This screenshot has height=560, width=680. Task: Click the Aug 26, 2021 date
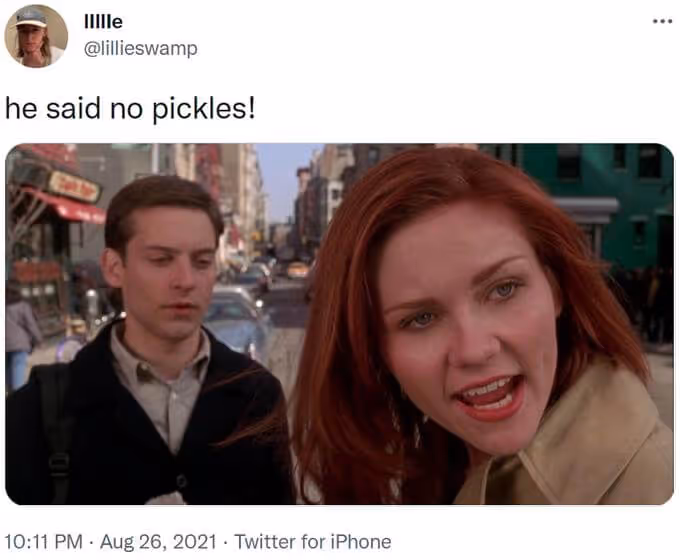158,542
